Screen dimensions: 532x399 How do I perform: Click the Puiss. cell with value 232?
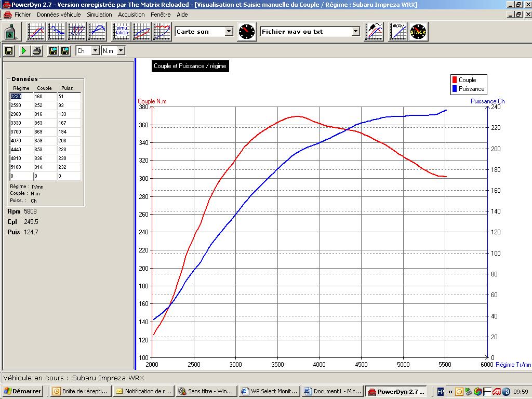(69, 167)
